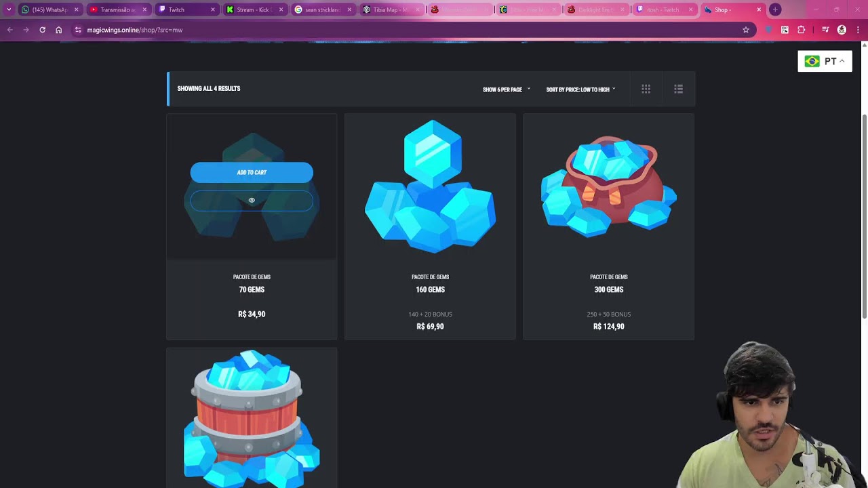Image resolution: width=868 pixels, height=488 pixels.
Task: Switch to list view layout
Action: click(678, 89)
